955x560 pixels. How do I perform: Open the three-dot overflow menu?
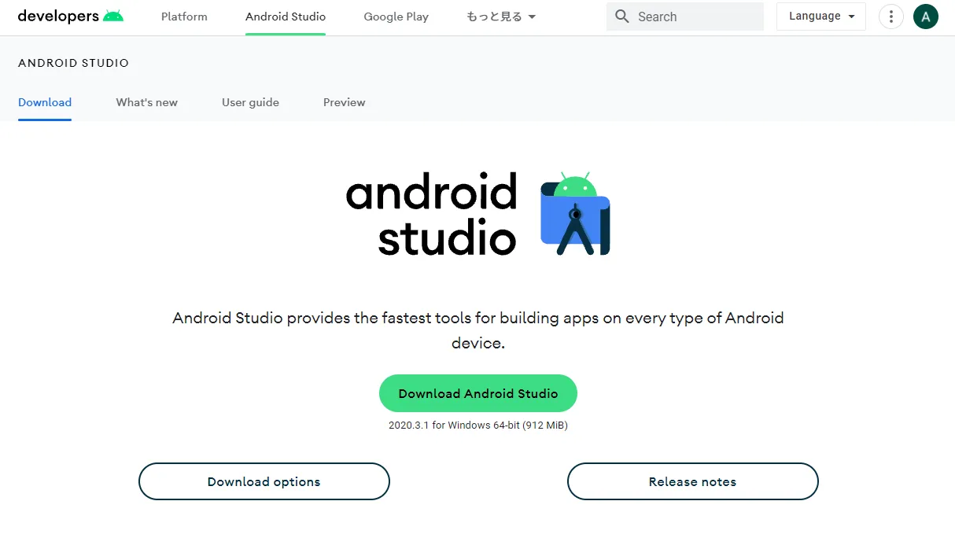point(890,17)
